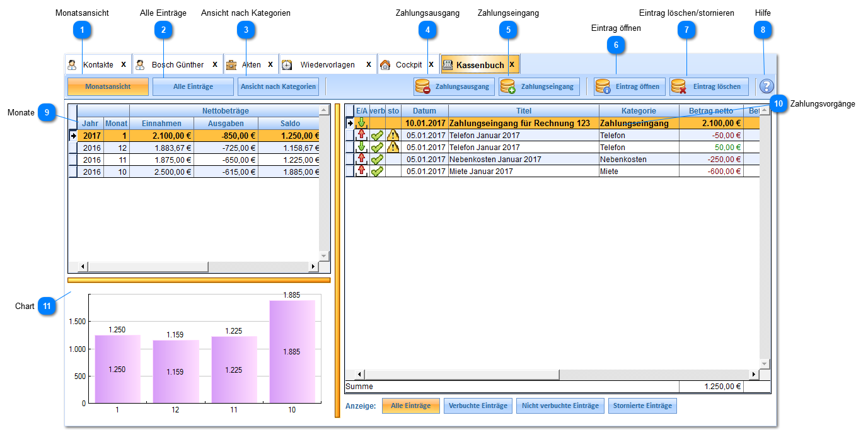This screenshot has width=868, height=432.
Task: Filter by Stornierte Einträge
Action: (x=643, y=406)
